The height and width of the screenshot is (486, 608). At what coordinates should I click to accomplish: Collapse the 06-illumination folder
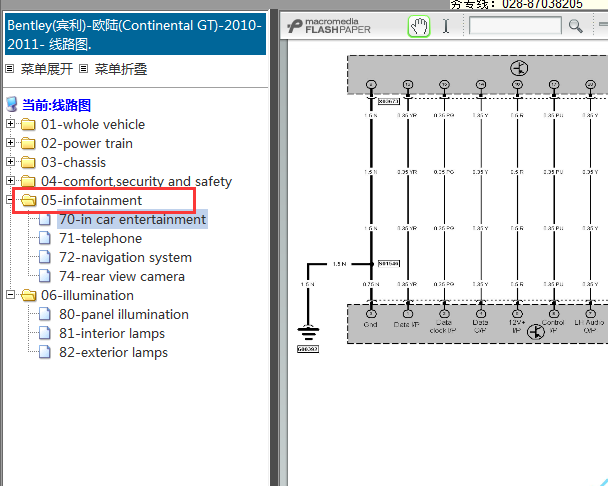10,295
